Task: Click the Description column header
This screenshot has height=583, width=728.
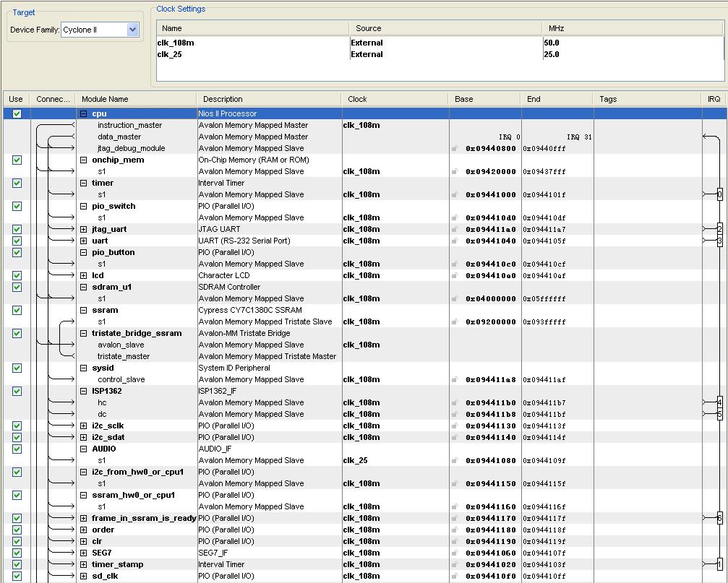Action: [x=269, y=99]
